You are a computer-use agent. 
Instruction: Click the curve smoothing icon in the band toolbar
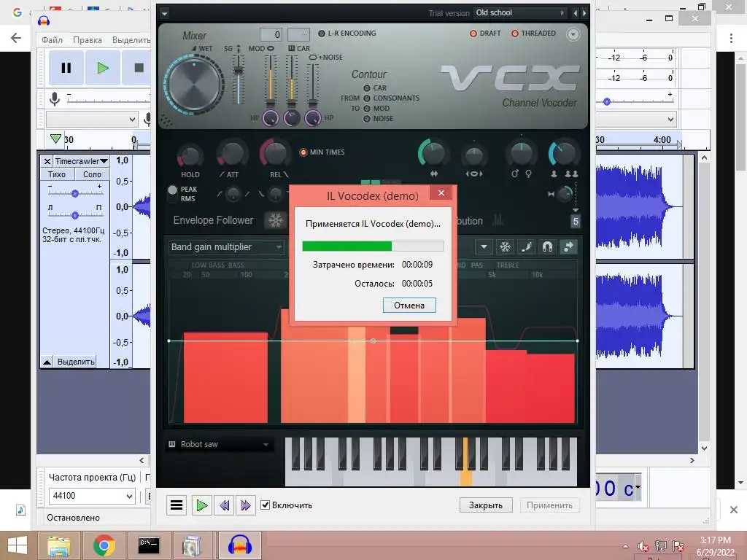click(x=526, y=246)
